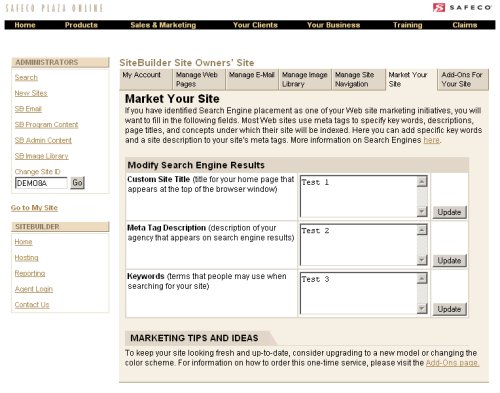Click Custom Site Title scroll up arrow
Screen dimensions: 500x393
click(422, 181)
